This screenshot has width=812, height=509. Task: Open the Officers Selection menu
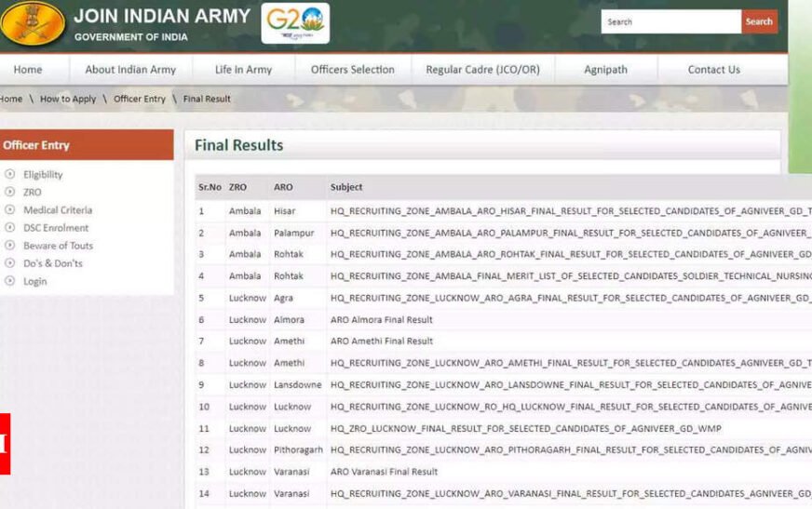[x=353, y=69]
